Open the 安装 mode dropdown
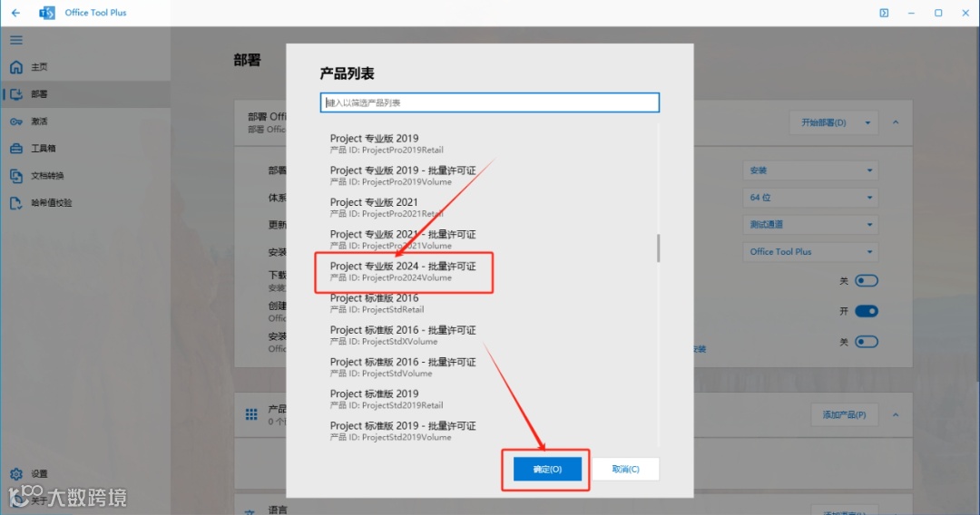 click(810, 170)
